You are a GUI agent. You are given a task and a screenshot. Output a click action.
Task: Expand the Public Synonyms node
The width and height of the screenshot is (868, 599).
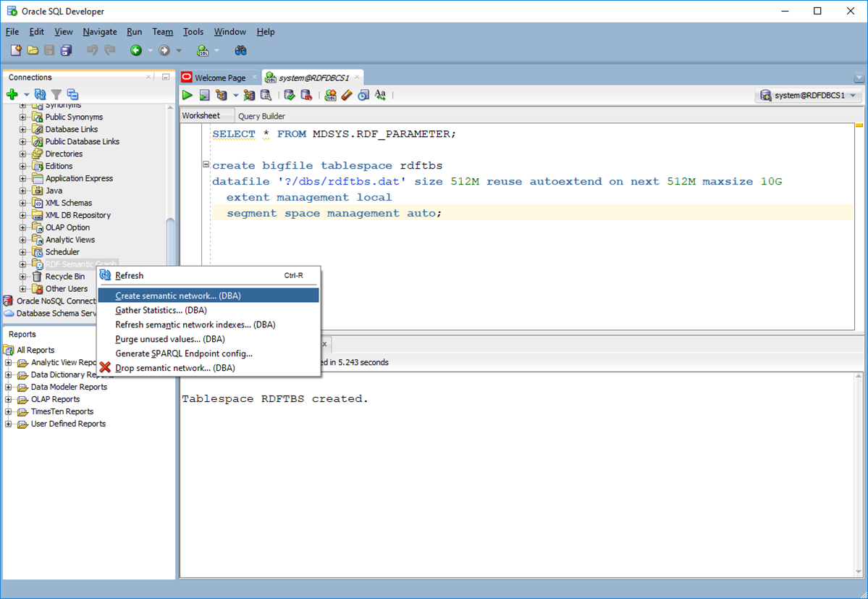tap(22, 117)
